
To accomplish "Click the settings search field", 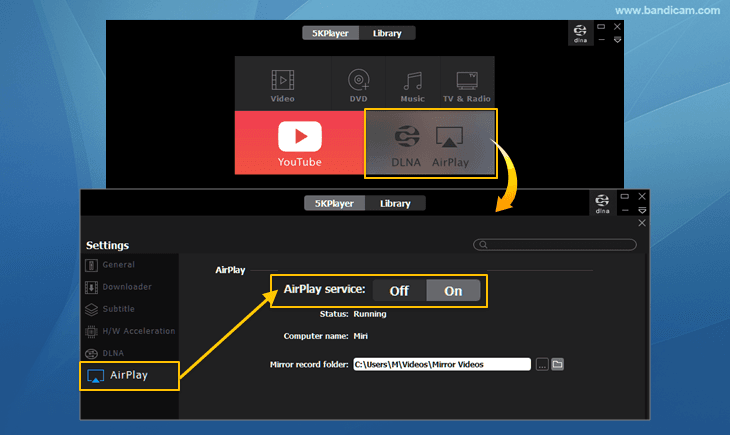I will click(x=555, y=245).
